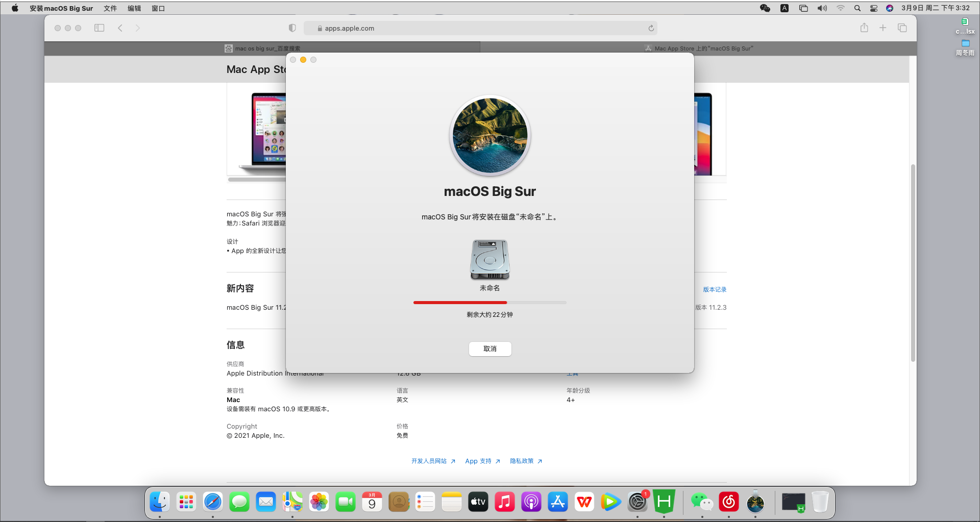Click the 未命名 disk drive icon
The height and width of the screenshot is (522, 980).
490,260
